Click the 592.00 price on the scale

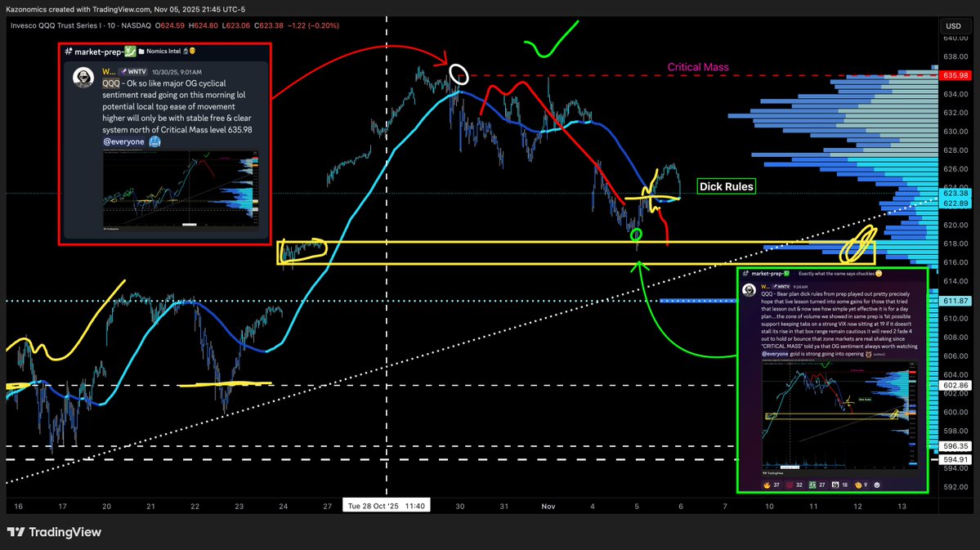coord(955,487)
